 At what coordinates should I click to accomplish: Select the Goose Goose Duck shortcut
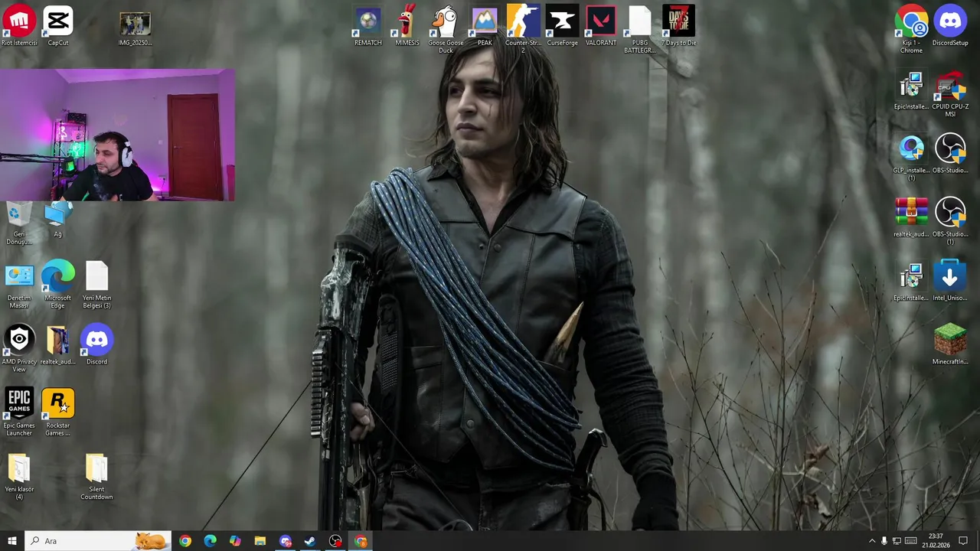pos(446,29)
